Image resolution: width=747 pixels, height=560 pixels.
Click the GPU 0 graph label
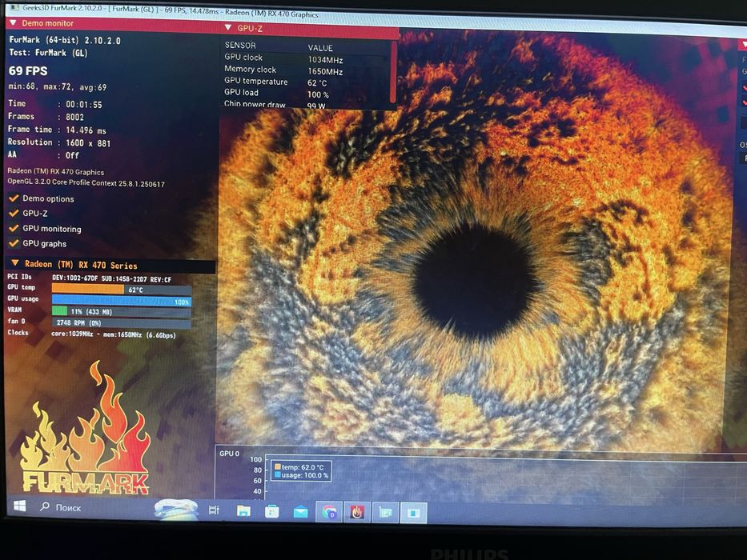pyautogui.click(x=230, y=454)
